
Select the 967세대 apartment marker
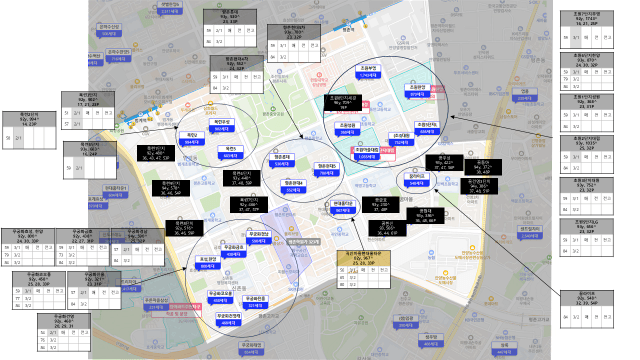pos(343,207)
